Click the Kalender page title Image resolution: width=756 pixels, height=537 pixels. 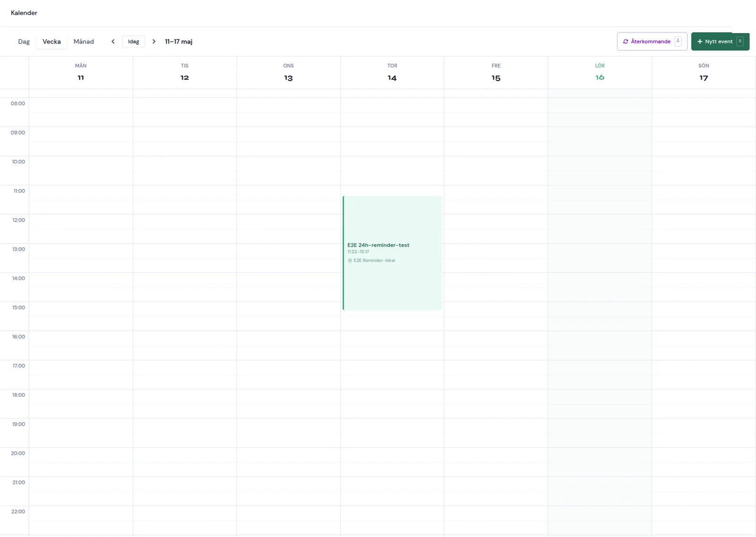click(x=24, y=13)
